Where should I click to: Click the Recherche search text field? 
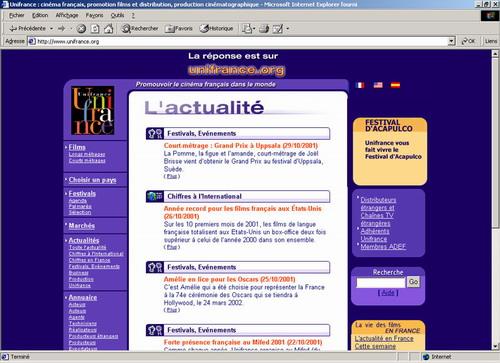(x=380, y=283)
